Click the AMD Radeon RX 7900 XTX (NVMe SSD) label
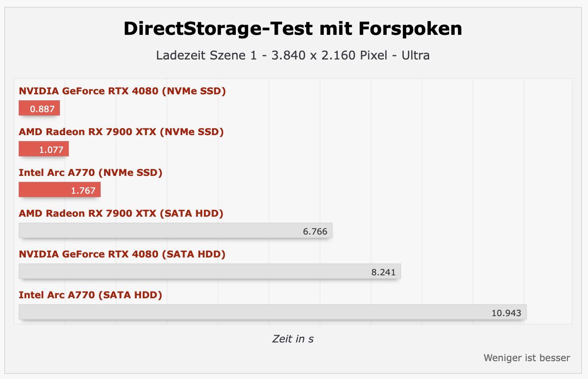 [121, 132]
